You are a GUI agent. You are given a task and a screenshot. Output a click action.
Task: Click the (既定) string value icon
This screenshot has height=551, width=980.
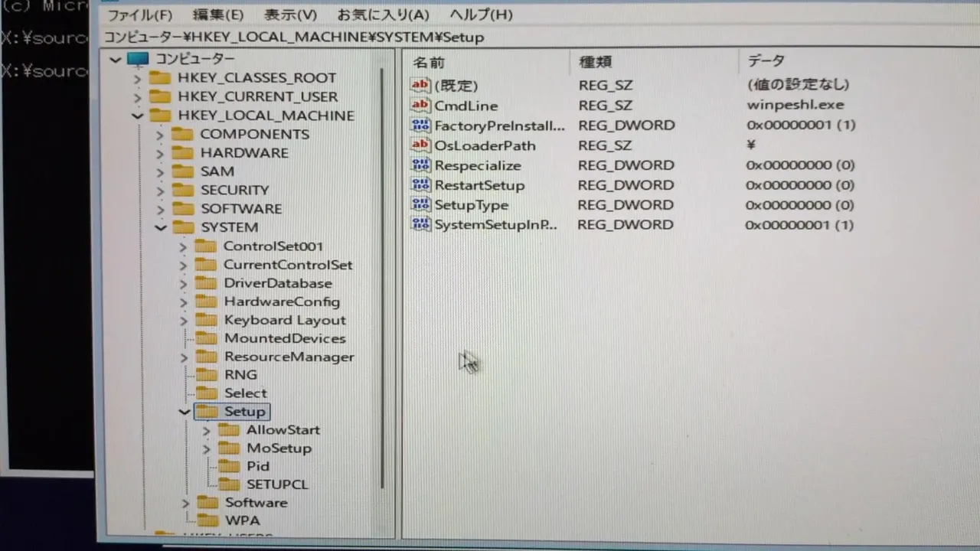(x=421, y=85)
